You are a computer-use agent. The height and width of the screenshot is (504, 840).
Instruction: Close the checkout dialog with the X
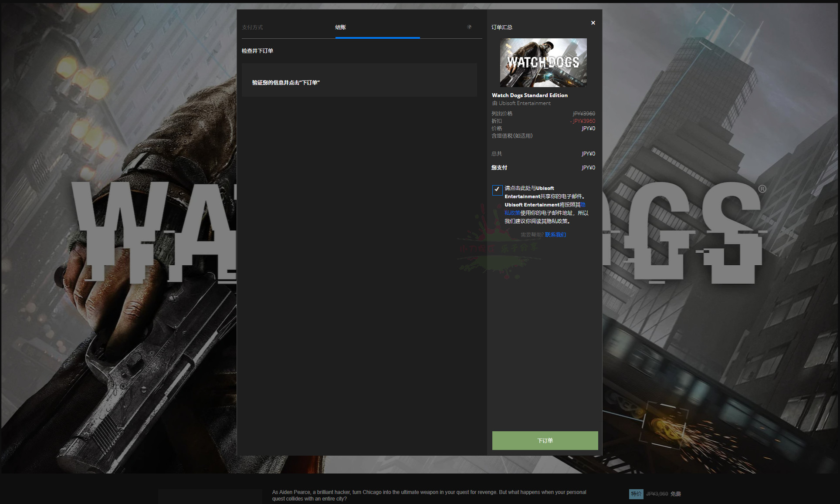(593, 23)
